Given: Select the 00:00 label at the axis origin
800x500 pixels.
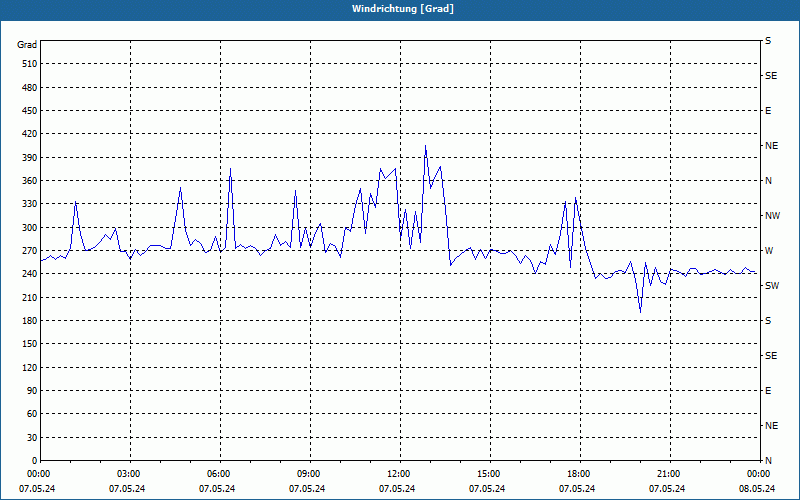Looking at the screenshot, I should click(x=39, y=474).
